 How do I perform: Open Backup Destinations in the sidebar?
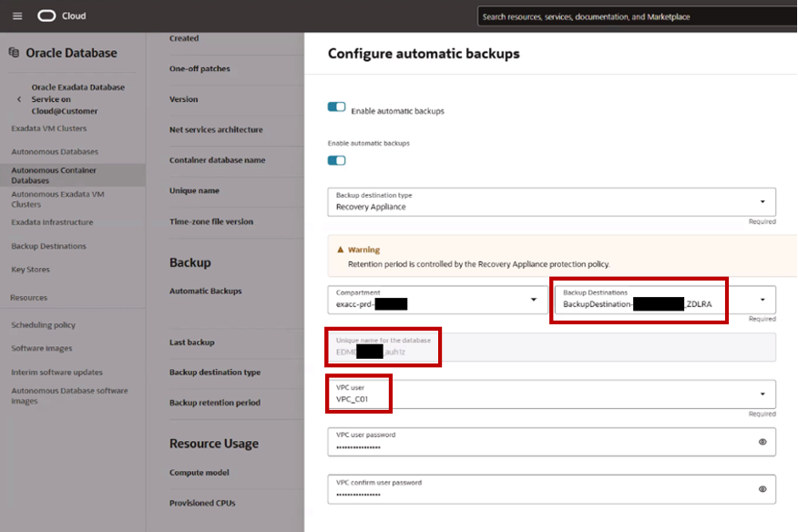pos(48,246)
